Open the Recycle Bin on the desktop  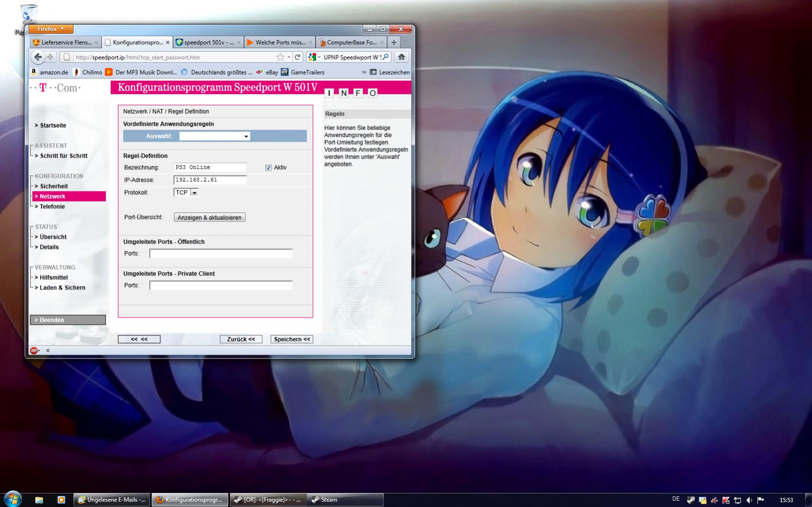coord(29,14)
